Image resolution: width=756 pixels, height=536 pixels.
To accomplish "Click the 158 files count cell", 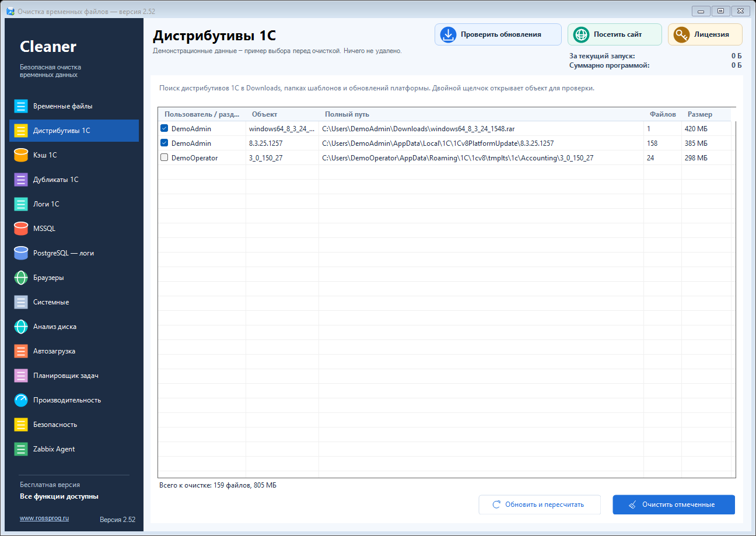I will point(663,143).
